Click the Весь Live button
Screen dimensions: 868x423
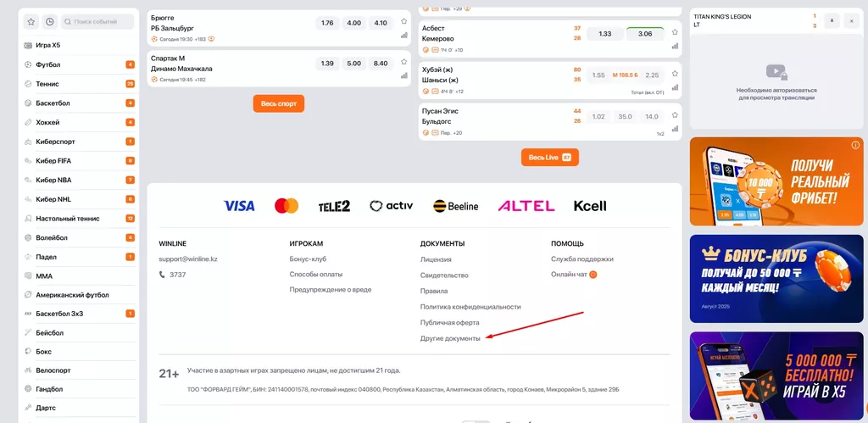[x=549, y=157]
